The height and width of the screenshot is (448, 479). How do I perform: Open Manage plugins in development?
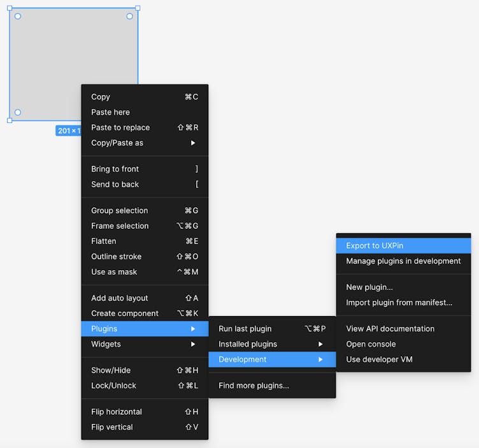(x=403, y=261)
